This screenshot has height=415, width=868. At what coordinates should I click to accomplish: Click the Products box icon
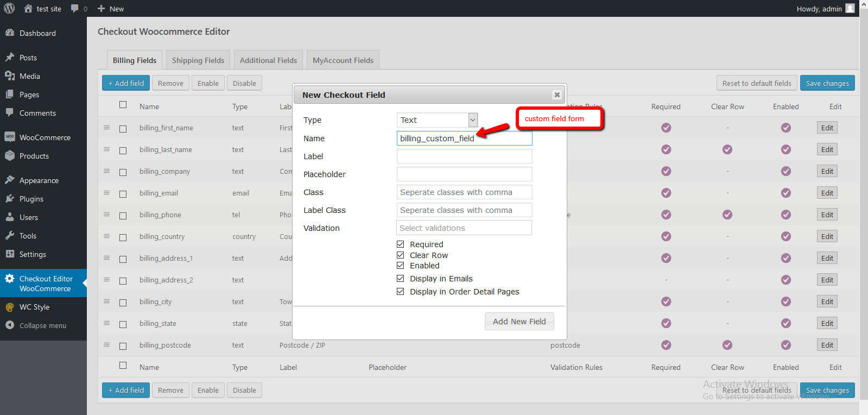click(x=10, y=156)
